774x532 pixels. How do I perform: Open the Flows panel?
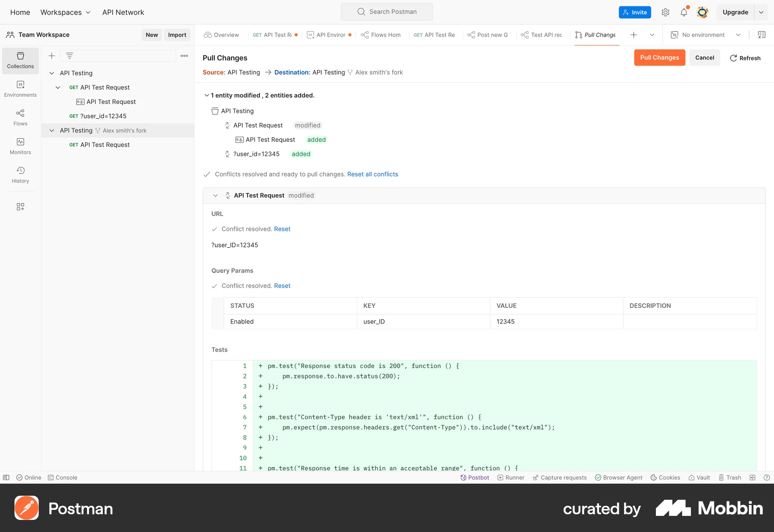(20, 118)
